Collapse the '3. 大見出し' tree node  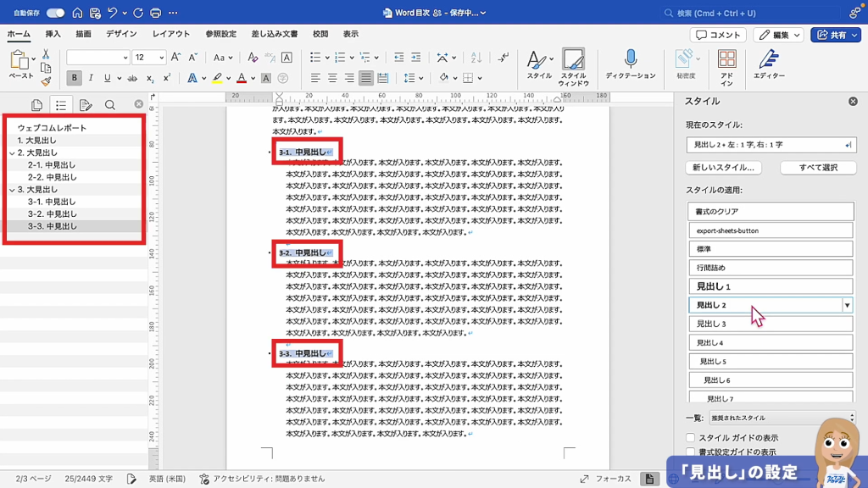(11, 190)
